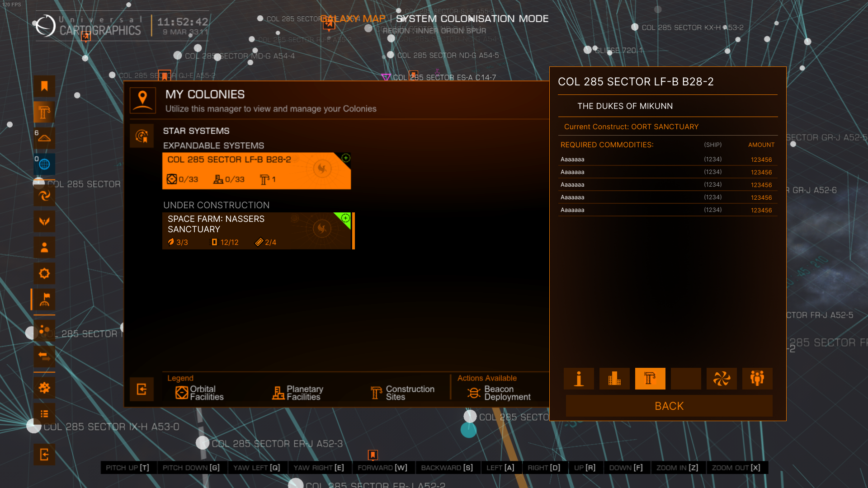Open the list view sidebar icon

coord(44,413)
